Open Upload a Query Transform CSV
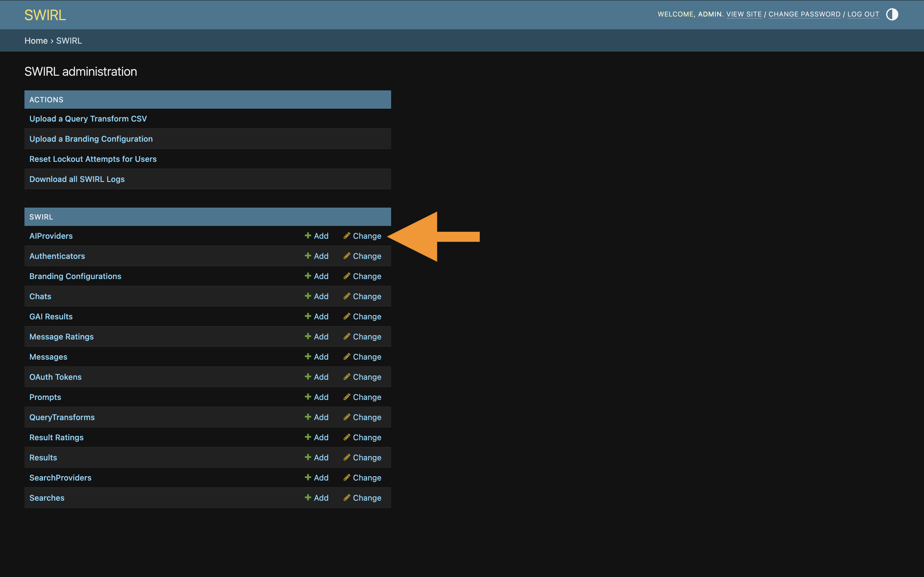924x577 pixels. pos(88,119)
